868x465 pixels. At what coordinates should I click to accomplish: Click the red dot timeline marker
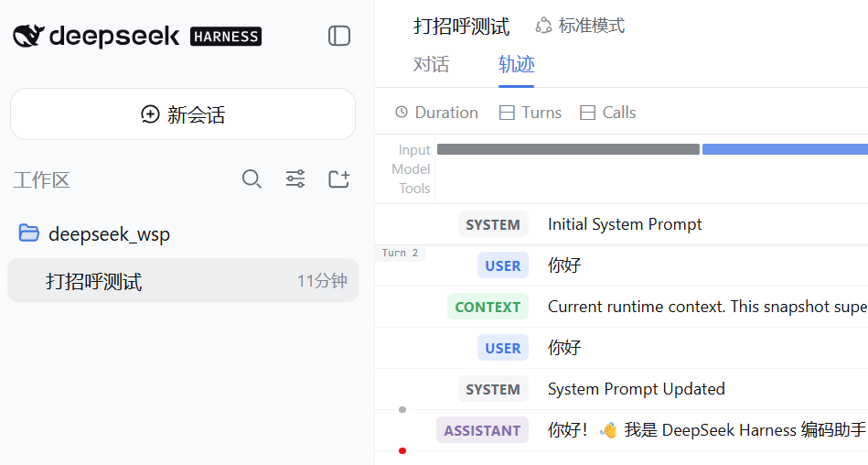402,450
